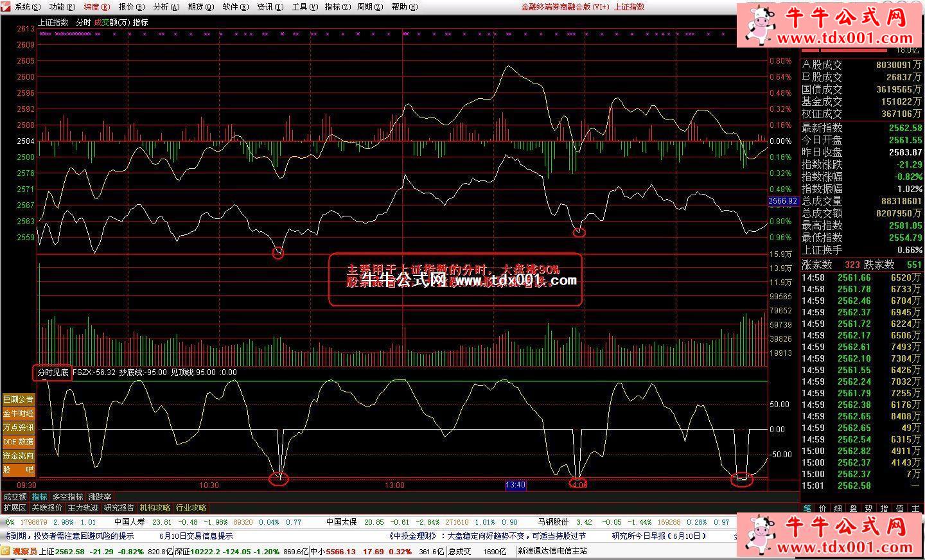Click the 6月10日交易信息提示 news link
Screen dimensions: 925x560
[x=196, y=536]
